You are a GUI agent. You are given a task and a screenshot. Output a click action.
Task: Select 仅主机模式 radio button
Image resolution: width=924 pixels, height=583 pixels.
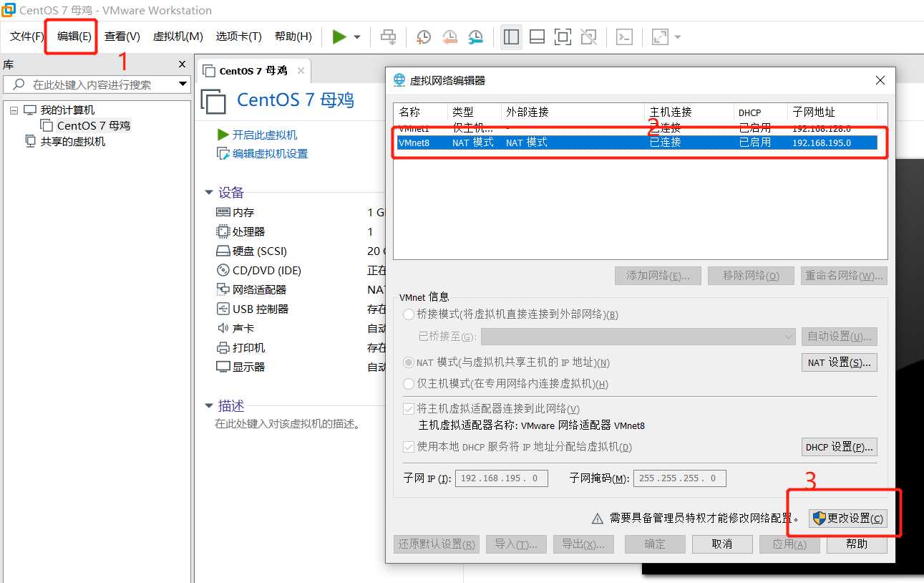(x=409, y=384)
